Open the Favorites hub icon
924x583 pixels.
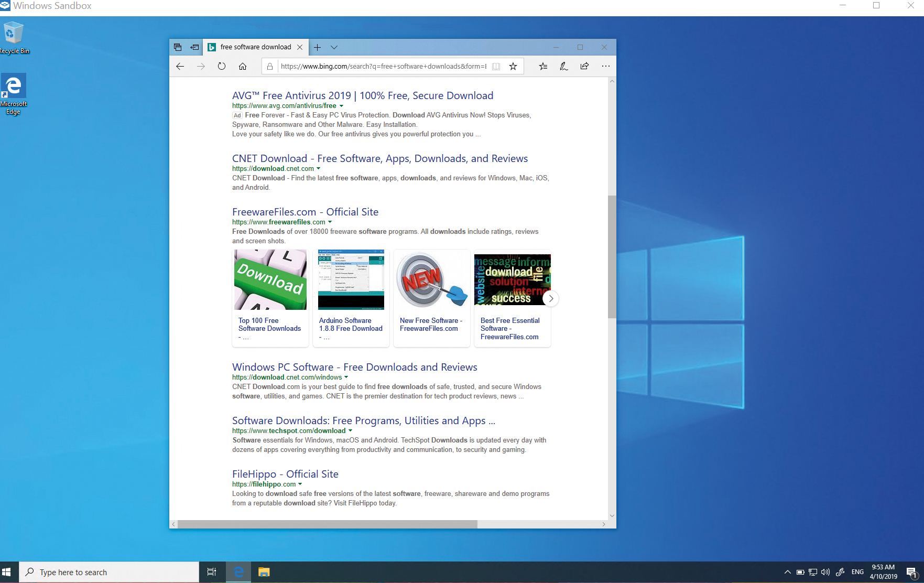[543, 66]
